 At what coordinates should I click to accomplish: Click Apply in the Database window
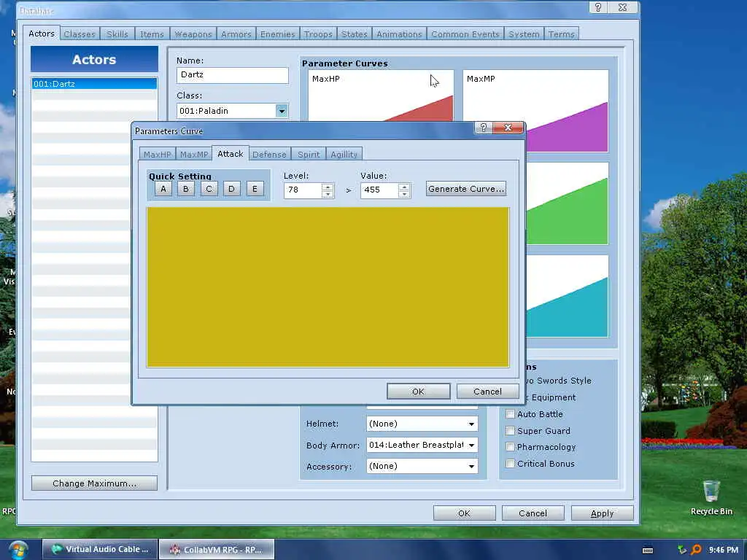coord(602,513)
